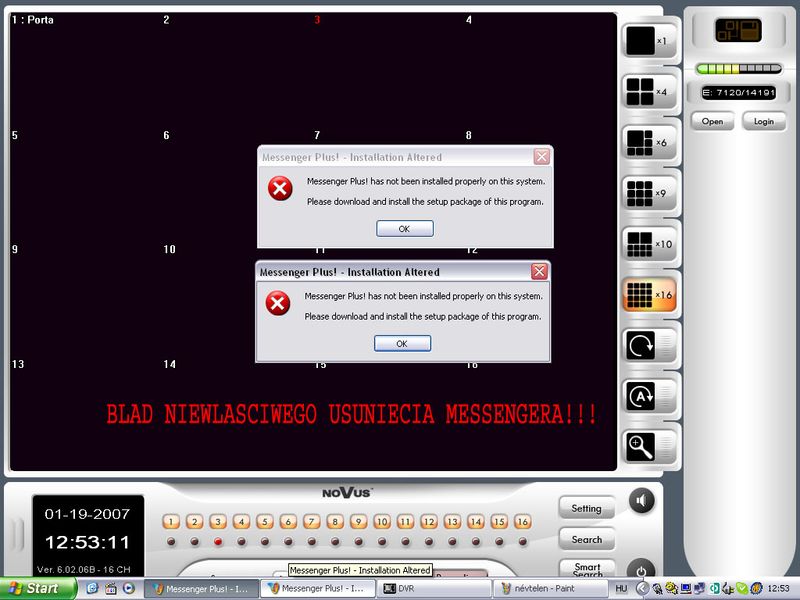This screenshot has height=600, width=800.
Task: Select the '1 : Porta' camera label
Action: tap(33, 20)
